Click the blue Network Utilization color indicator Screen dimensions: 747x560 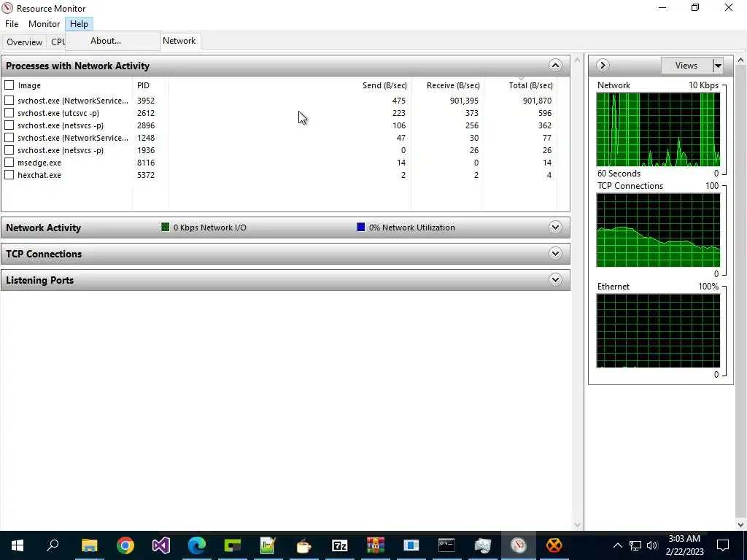click(x=360, y=227)
